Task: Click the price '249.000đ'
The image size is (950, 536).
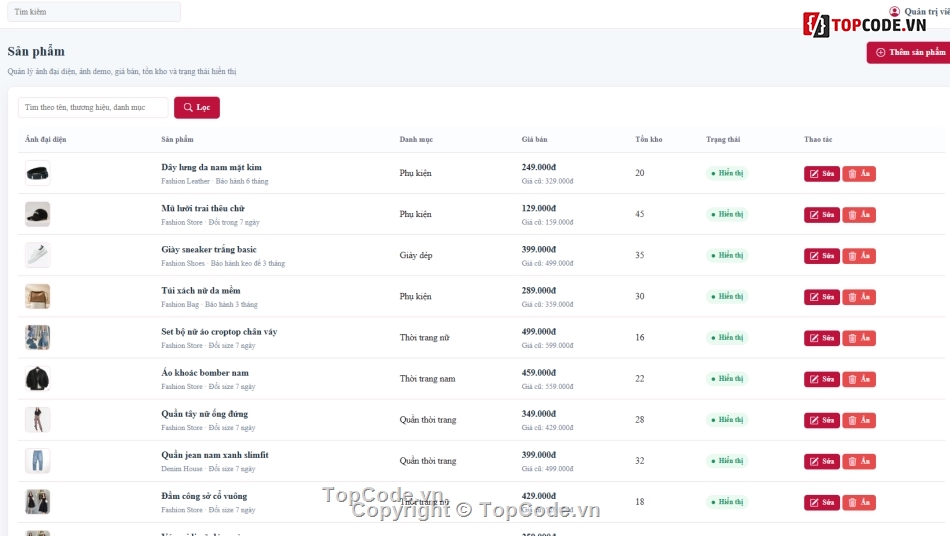Action: point(539,167)
